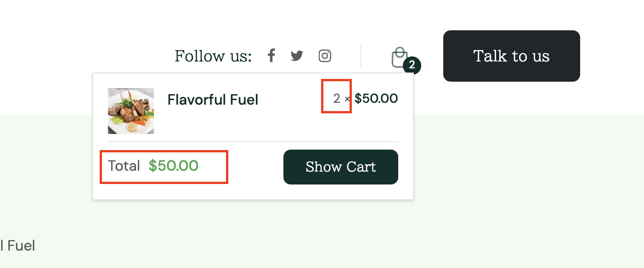
Task: Visit the Instagram profile icon
Action: click(x=325, y=56)
